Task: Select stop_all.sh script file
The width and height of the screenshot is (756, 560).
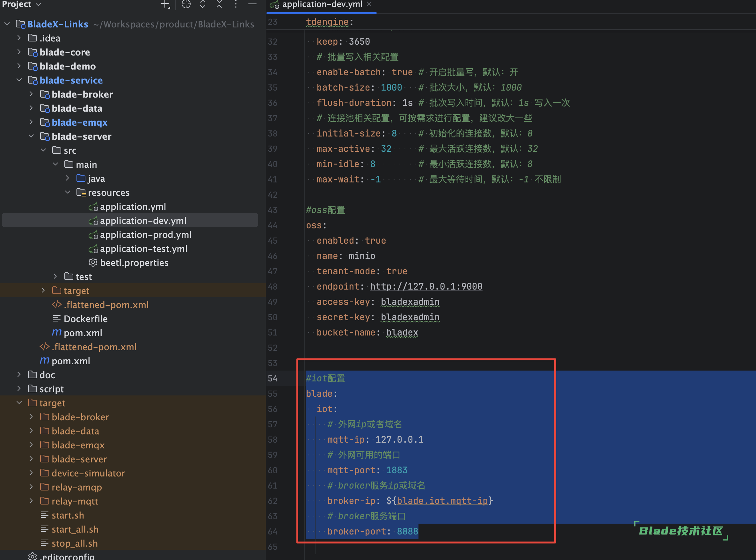Action: point(75,543)
